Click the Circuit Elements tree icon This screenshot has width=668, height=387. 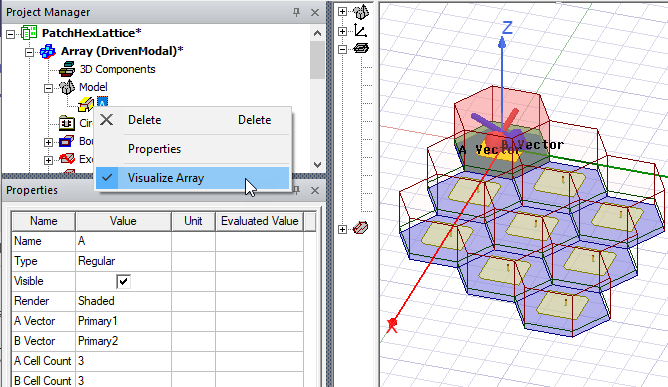[x=67, y=123]
